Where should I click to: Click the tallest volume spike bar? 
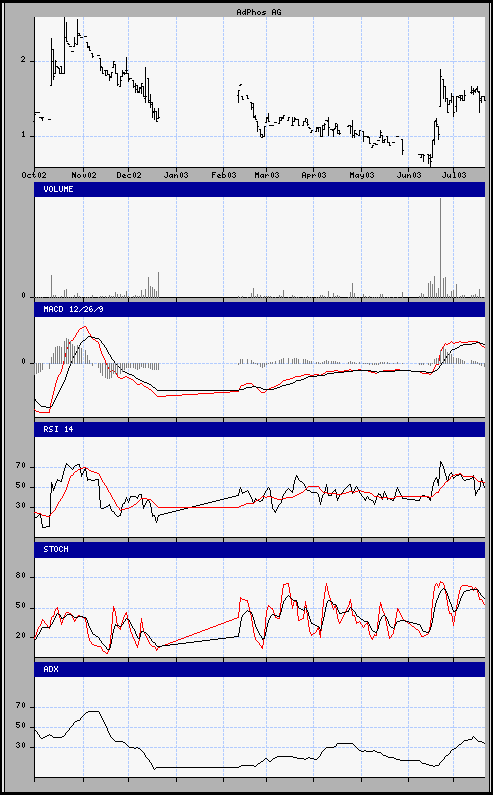[440, 247]
